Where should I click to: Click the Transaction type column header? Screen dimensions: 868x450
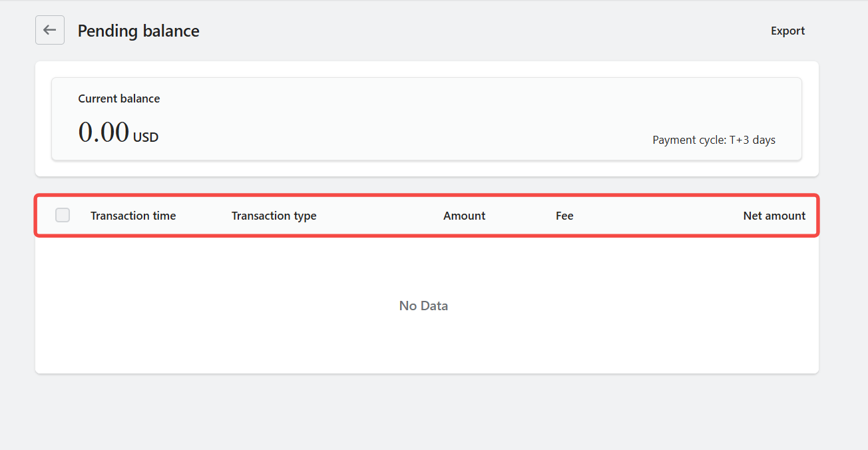point(274,216)
